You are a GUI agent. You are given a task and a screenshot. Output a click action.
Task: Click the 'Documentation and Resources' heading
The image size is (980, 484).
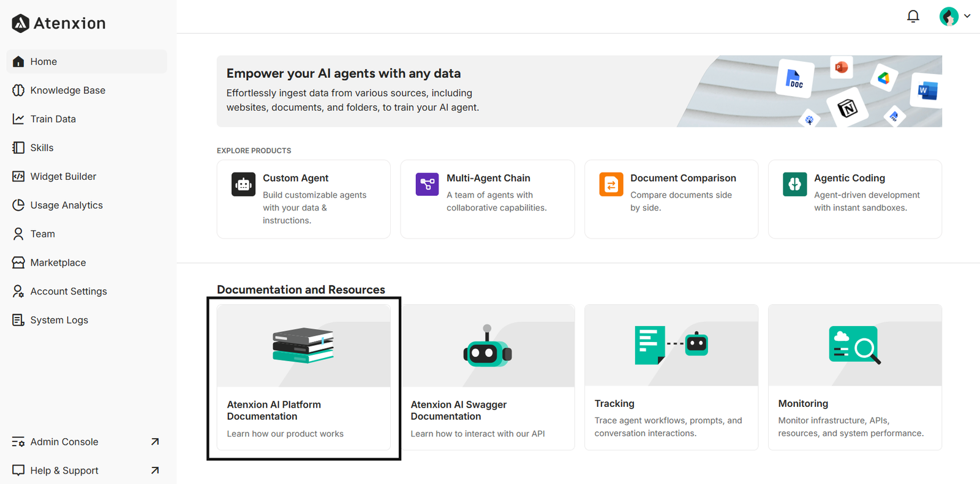[x=301, y=289]
